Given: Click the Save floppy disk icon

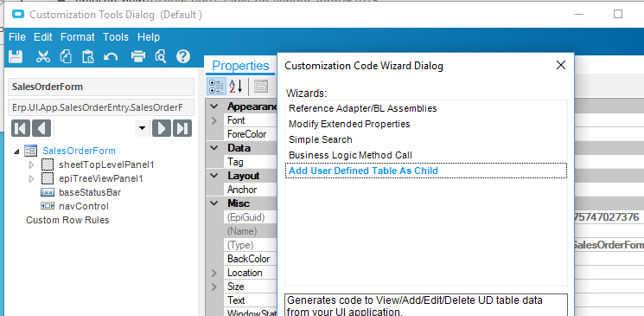Looking at the screenshot, I should [x=16, y=56].
